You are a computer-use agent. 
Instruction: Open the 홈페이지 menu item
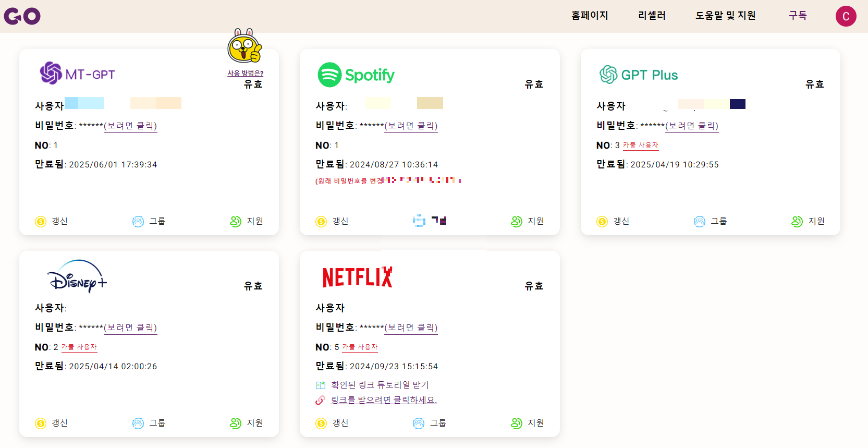point(590,16)
